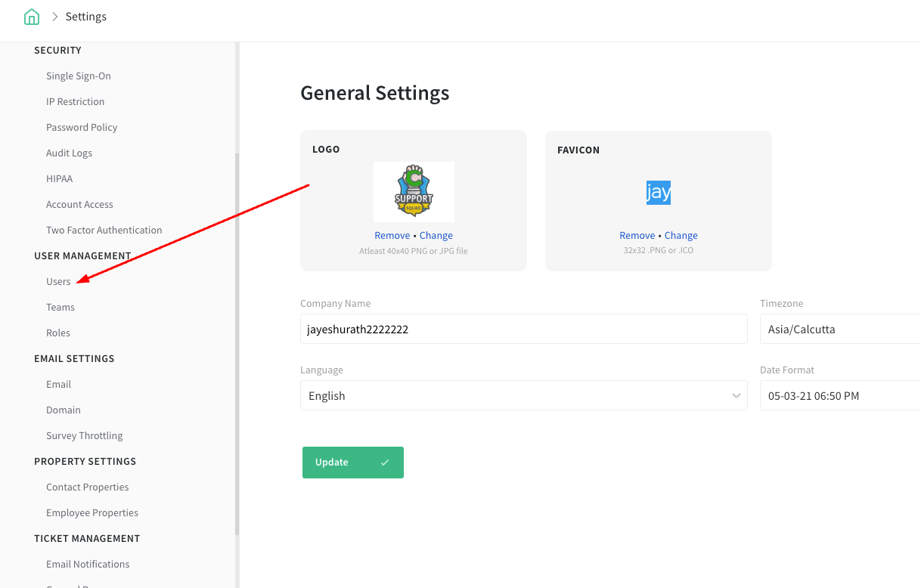Click the Company Name input field
This screenshot has height=588, width=921.
pyautogui.click(x=524, y=329)
